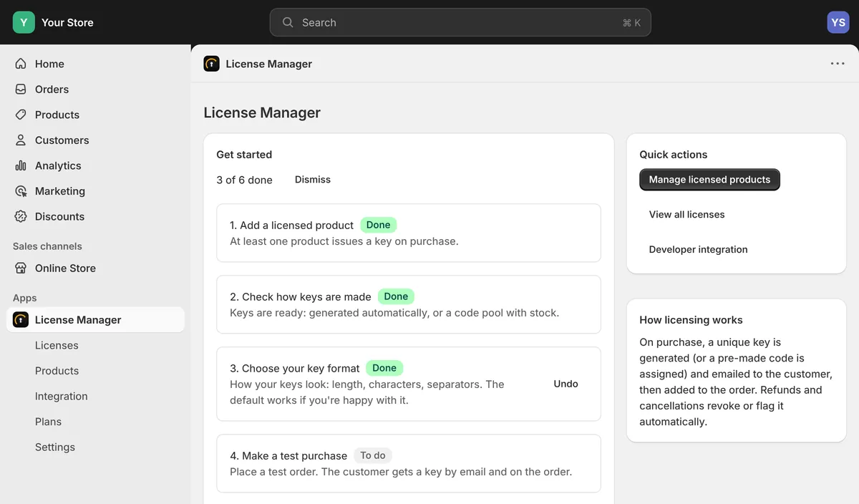Click Done badge on step 1
Image resolution: width=859 pixels, height=504 pixels.
click(378, 225)
